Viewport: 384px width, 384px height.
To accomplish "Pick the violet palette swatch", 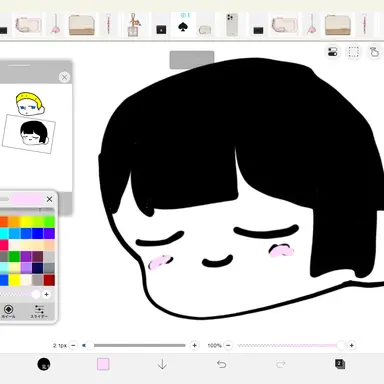I will point(49,233).
